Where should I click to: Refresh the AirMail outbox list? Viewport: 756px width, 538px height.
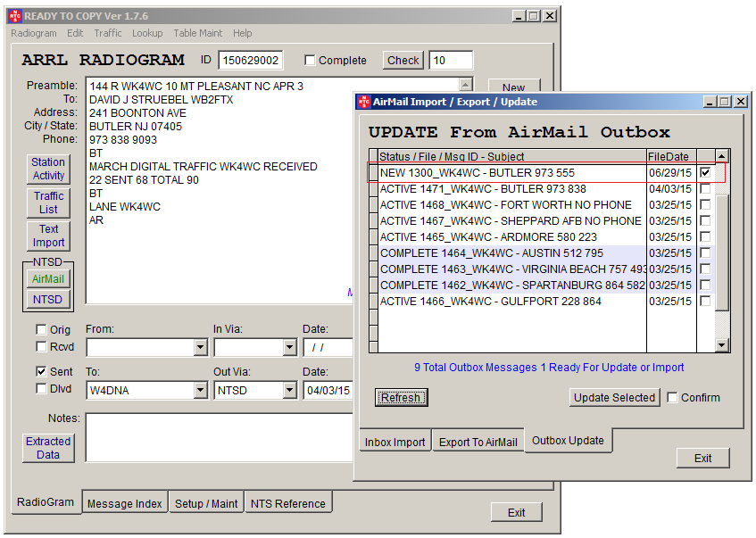coord(401,398)
